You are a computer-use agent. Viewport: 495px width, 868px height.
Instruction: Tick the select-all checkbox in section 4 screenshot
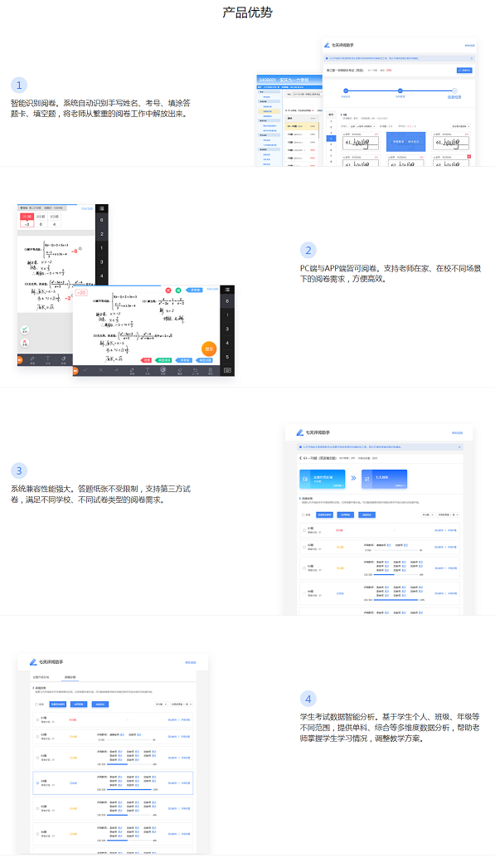36,705
